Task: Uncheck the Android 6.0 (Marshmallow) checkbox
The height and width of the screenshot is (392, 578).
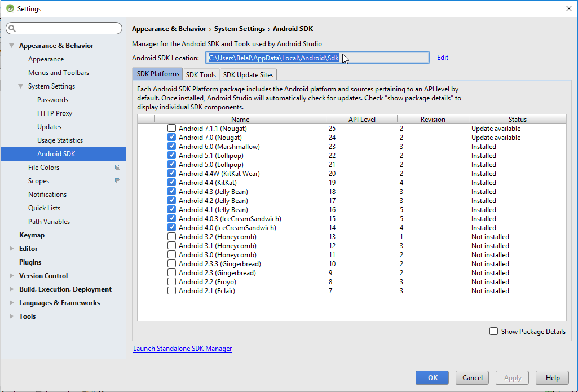Action: click(171, 147)
